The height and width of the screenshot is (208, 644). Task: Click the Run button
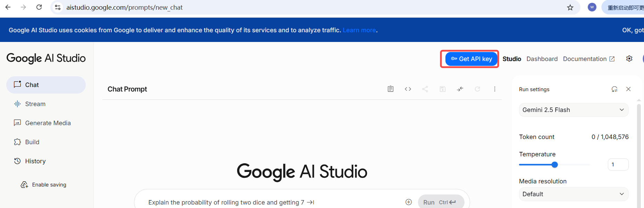coord(441,202)
